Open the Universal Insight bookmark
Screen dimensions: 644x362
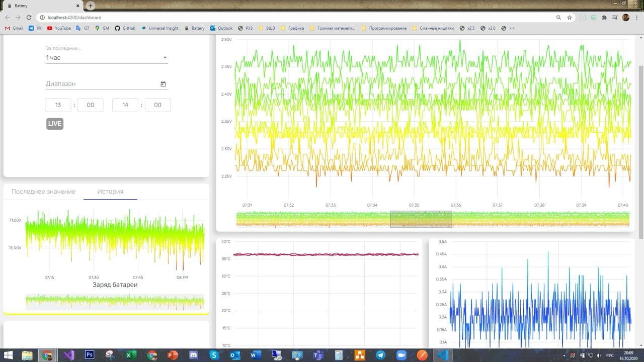click(160, 28)
